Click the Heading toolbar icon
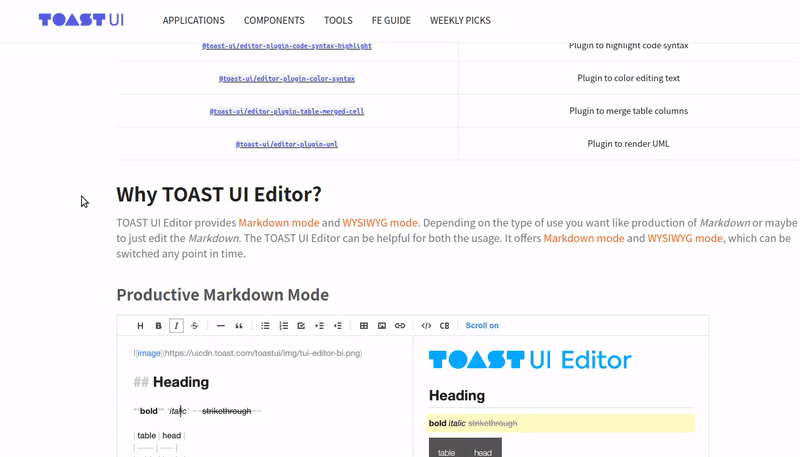This screenshot has height=457, width=800. point(140,326)
